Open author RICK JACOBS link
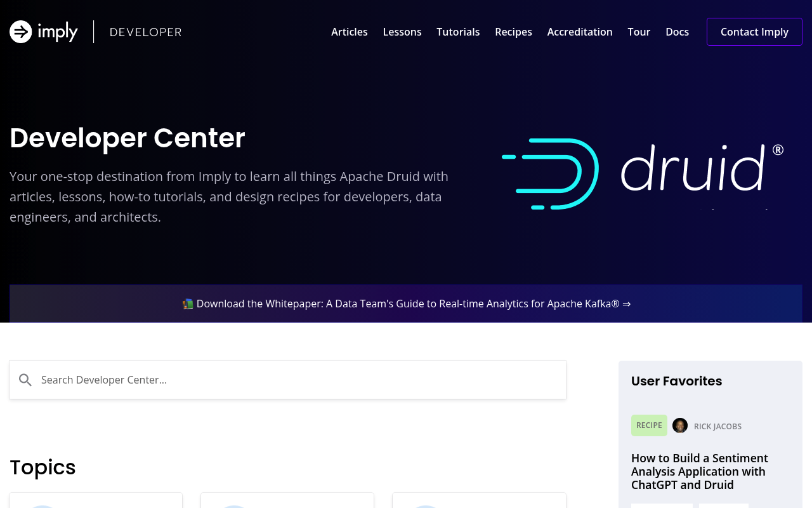 point(717,426)
